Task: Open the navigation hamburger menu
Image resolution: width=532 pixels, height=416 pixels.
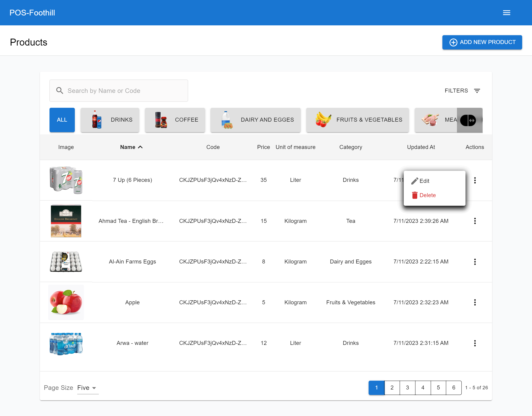Action: point(507,12)
